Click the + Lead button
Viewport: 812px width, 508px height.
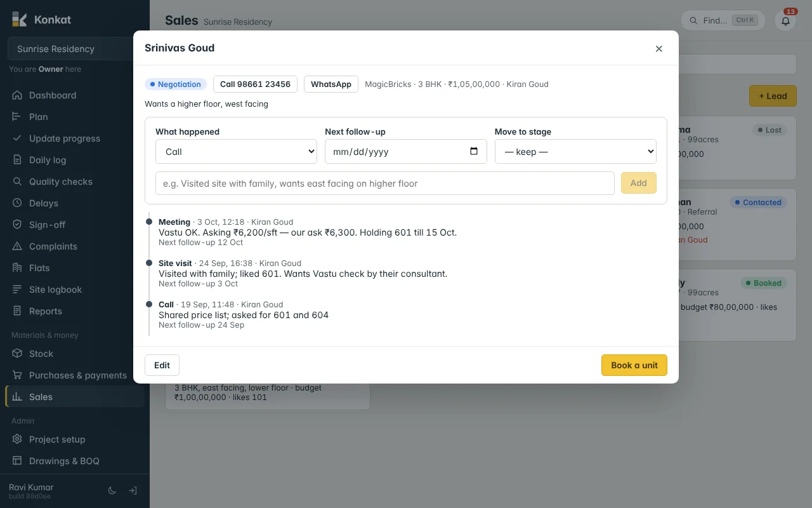(773, 96)
